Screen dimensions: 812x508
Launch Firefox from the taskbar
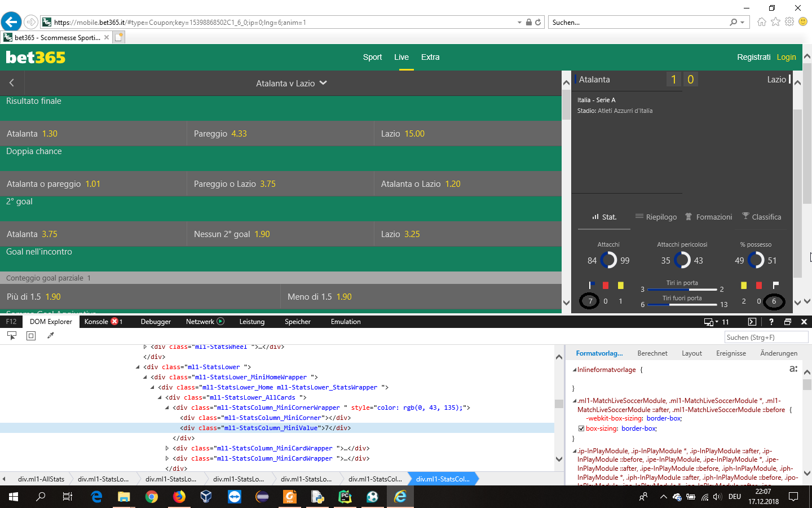pyautogui.click(x=179, y=497)
